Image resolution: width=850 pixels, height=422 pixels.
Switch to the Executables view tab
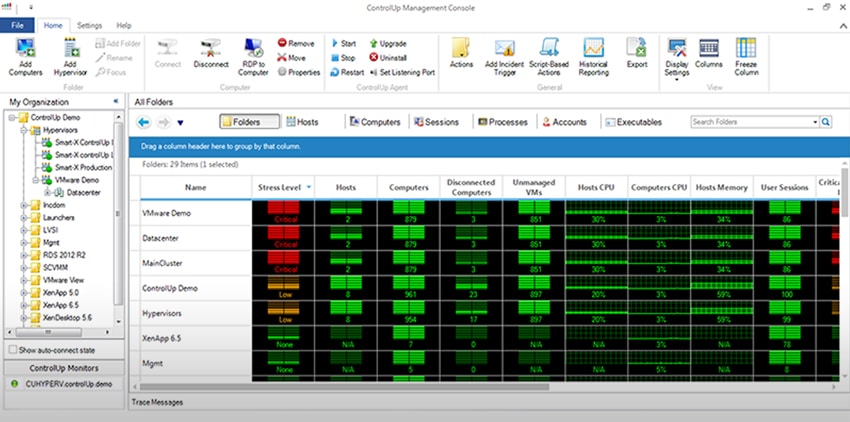[x=634, y=122]
